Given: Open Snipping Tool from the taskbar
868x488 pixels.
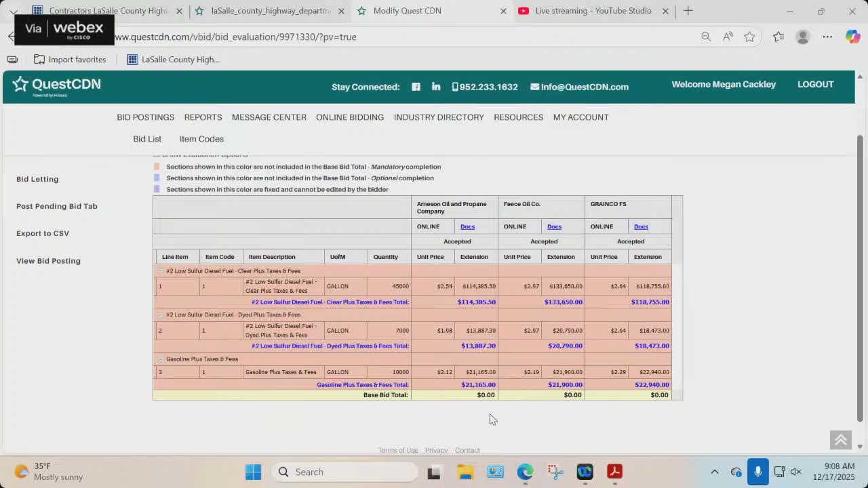Looking at the screenshot, I should pyautogui.click(x=555, y=472).
